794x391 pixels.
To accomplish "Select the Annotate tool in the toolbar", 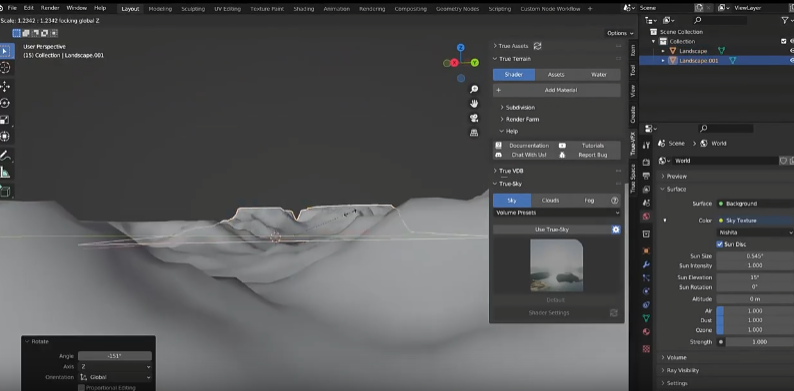I will tap(5, 156).
